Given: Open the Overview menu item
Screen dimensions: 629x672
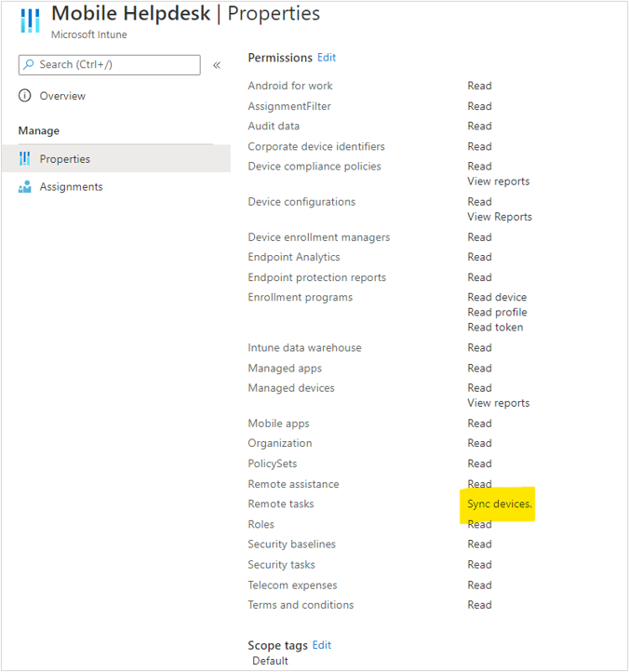Looking at the screenshot, I should pos(62,96).
